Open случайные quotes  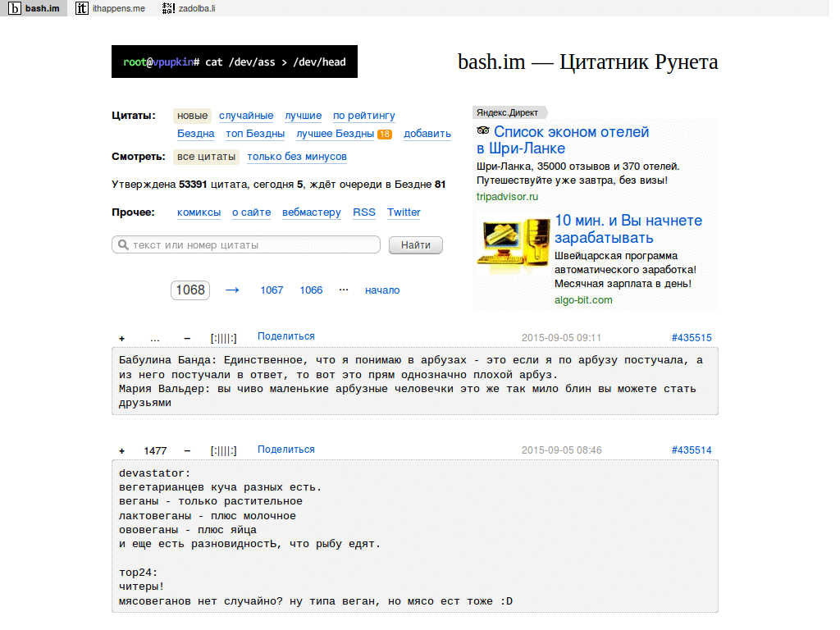click(x=246, y=116)
